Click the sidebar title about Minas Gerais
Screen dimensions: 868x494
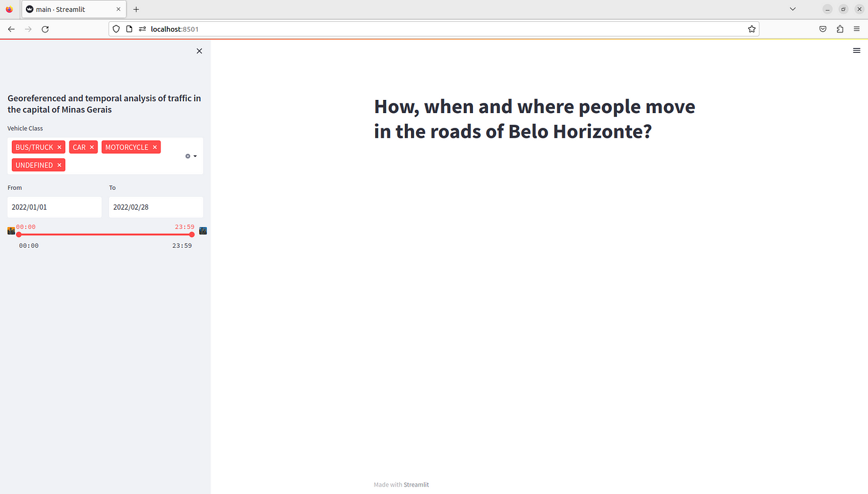pos(104,104)
